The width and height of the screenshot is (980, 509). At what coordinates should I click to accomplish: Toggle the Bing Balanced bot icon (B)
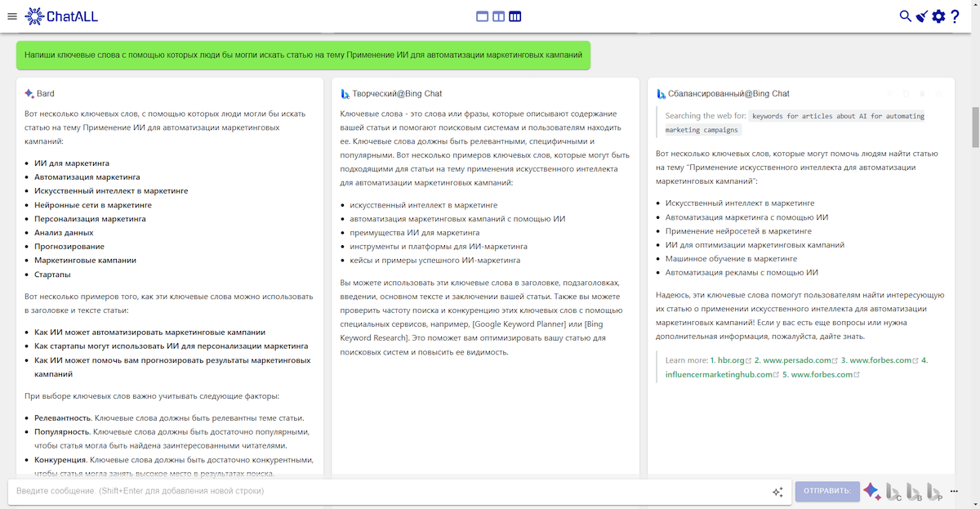coord(914,492)
